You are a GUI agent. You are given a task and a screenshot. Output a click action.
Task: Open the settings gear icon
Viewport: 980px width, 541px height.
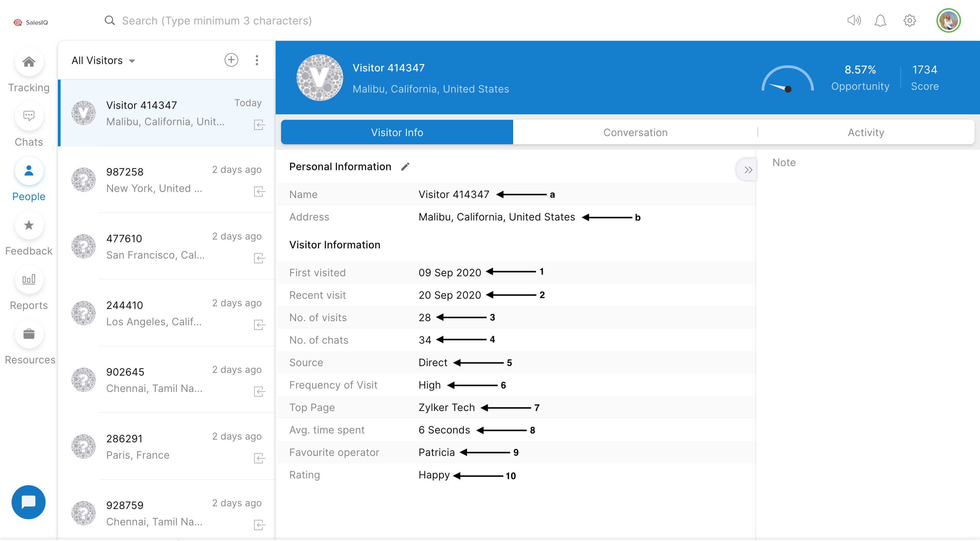(x=909, y=20)
